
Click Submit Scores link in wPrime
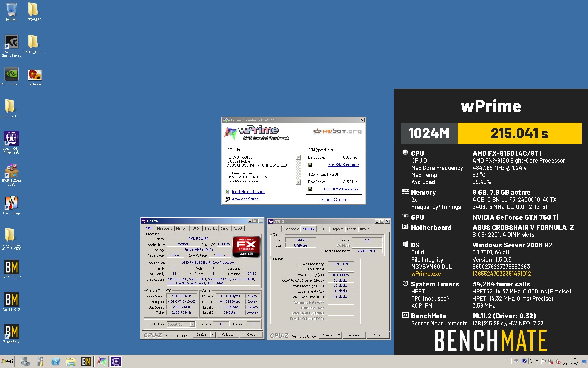pos(334,199)
